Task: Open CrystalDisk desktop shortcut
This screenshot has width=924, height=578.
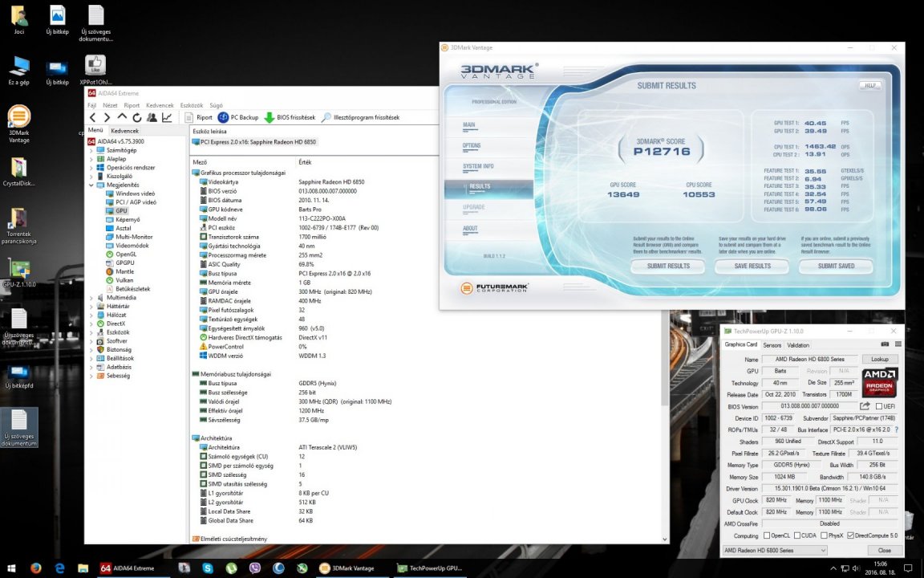Action: tap(19, 172)
